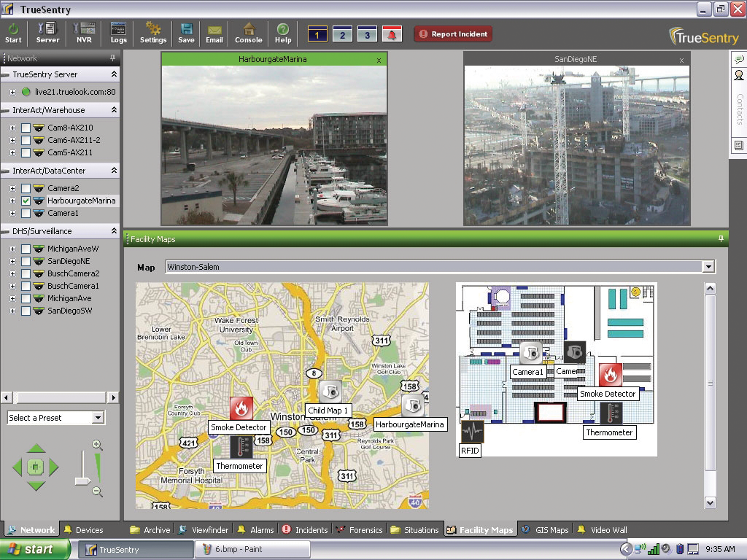Click the Email toolbar icon

(214, 32)
